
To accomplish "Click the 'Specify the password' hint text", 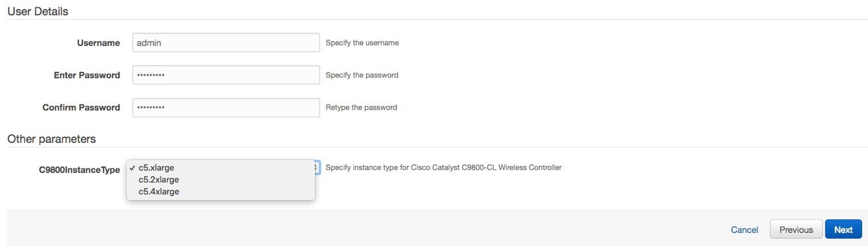I will pyautogui.click(x=362, y=75).
